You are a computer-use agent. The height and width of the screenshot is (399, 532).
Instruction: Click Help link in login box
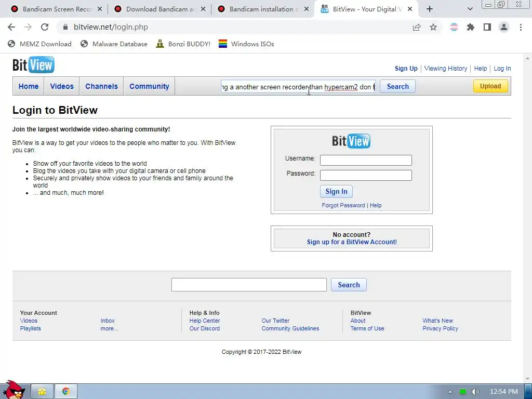point(376,205)
